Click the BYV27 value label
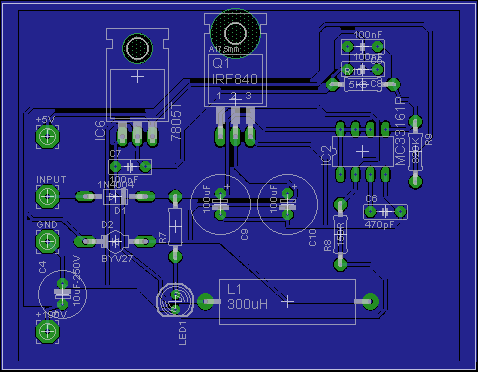The height and width of the screenshot is (372, 478). [x=117, y=258]
